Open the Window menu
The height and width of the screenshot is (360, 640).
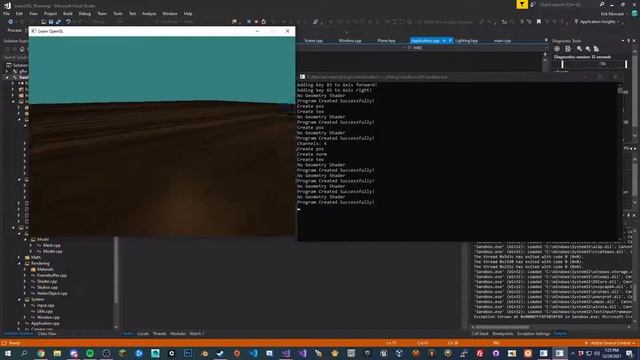[170, 13]
